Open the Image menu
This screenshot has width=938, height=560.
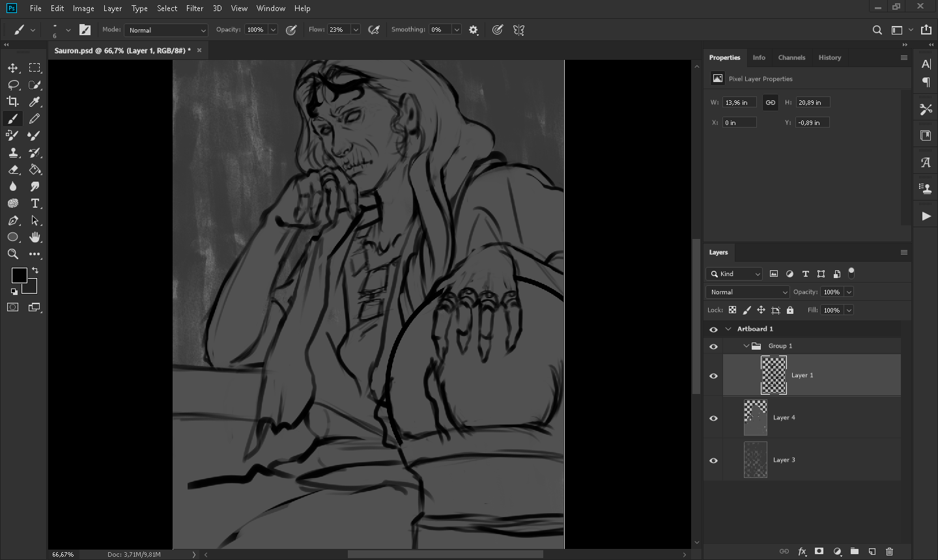[83, 8]
